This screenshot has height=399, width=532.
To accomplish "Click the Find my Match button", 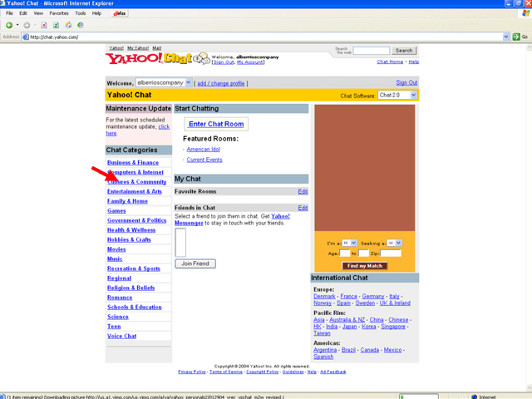I will point(365,266).
